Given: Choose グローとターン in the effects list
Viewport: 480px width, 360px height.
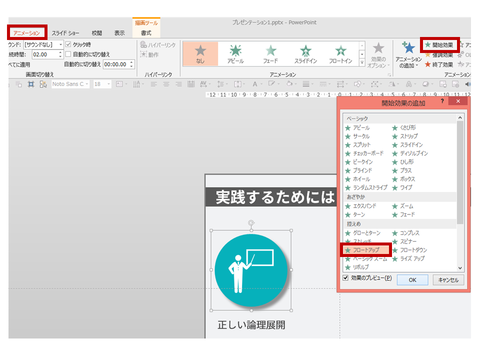Looking at the screenshot, I should point(363,233).
